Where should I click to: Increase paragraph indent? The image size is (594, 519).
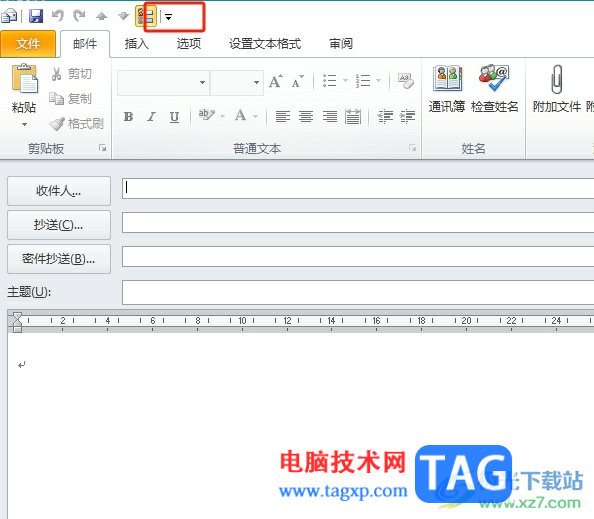[x=408, y=116]
